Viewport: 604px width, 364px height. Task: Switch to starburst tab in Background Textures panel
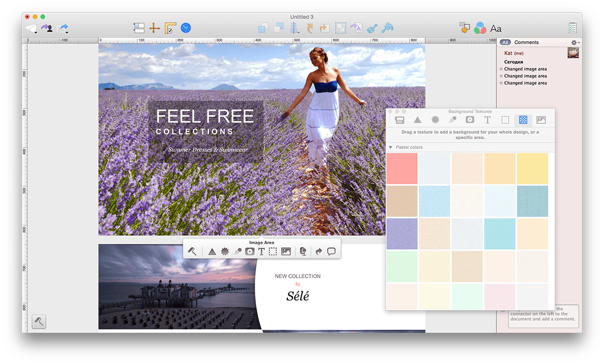click(x=435, y=120)
